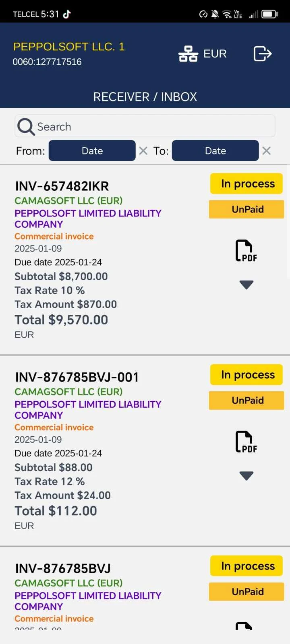Clear the To date filter
The image size is (290, 644).
[x=266, y=151]
